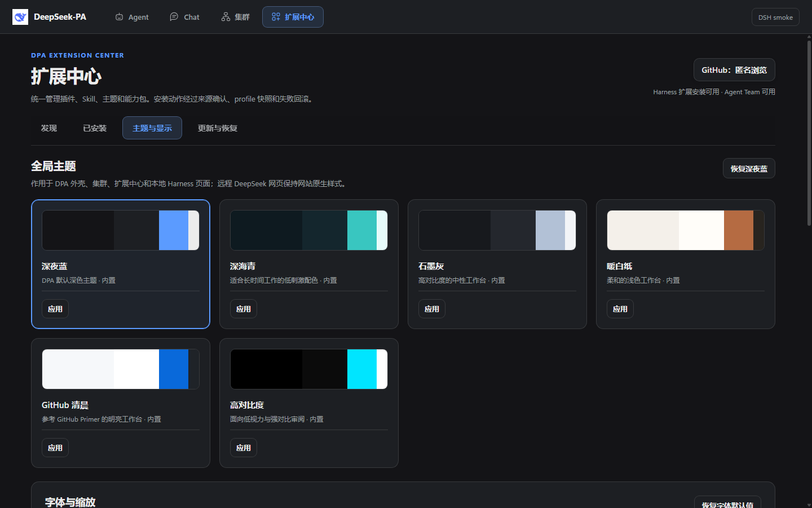Click the Chat bubble icon in top navigation
The width and height of the screenshot is (812, 508).
tap(174, 17)
